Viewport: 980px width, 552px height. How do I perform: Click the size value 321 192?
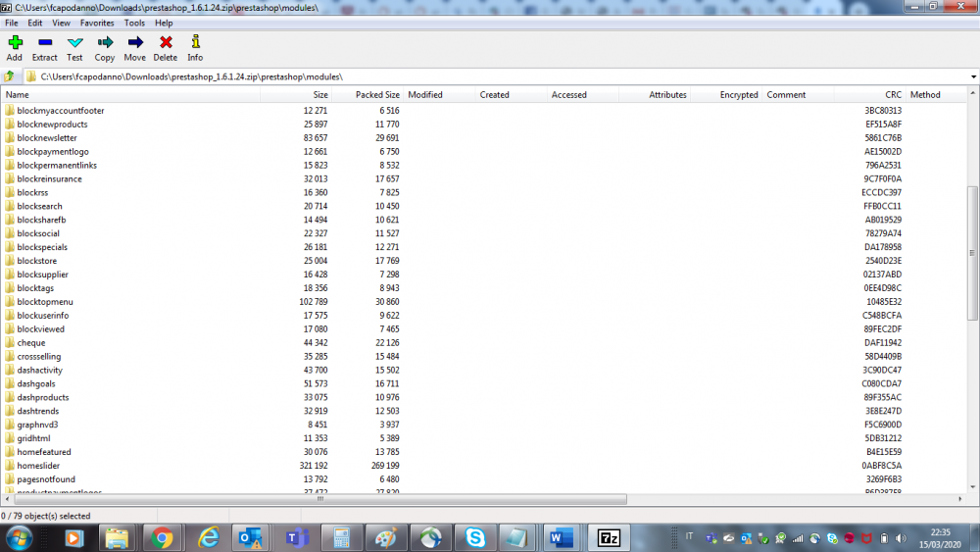[x=314, y=466]
